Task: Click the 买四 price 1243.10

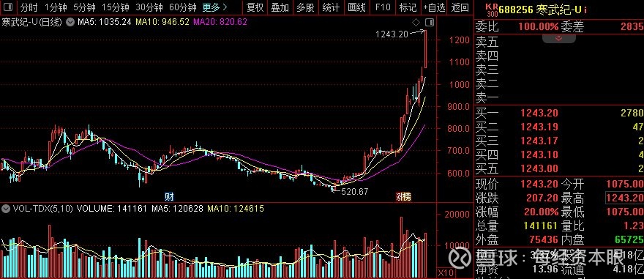Action: click(539, 155)
